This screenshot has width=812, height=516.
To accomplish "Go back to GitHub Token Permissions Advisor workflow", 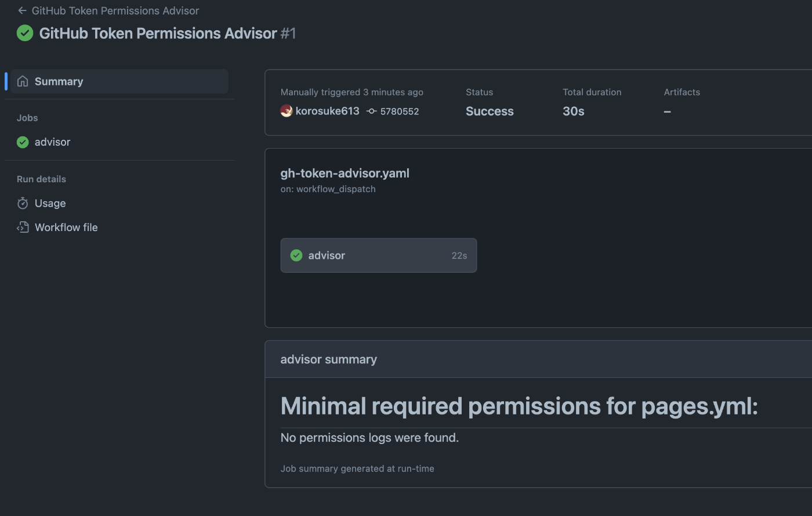I will (108, 10).
